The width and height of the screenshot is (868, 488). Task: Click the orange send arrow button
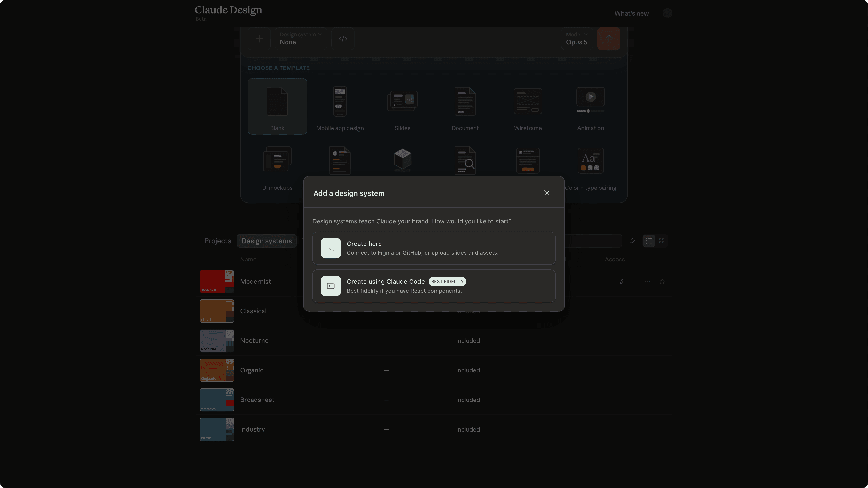coord(609,39)
